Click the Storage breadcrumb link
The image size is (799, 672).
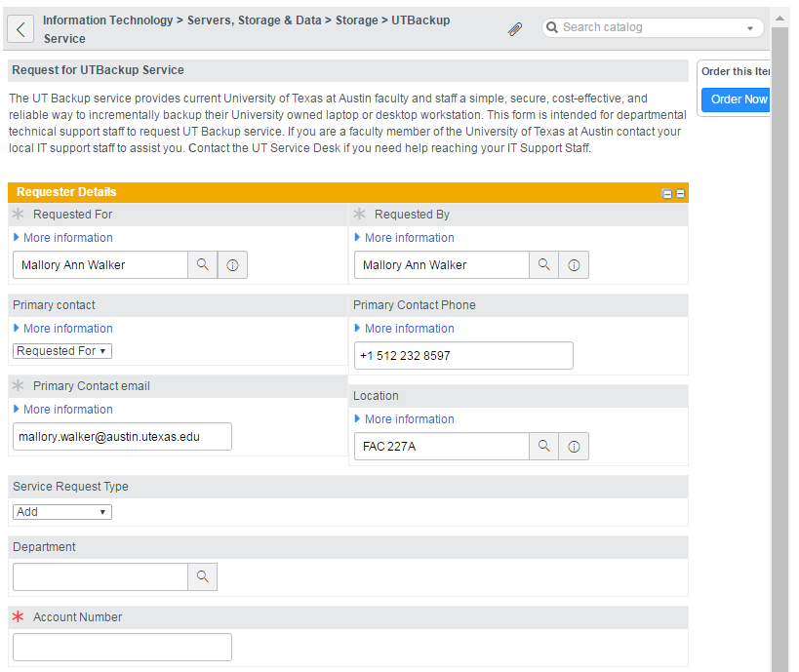(x=357, y=20)
